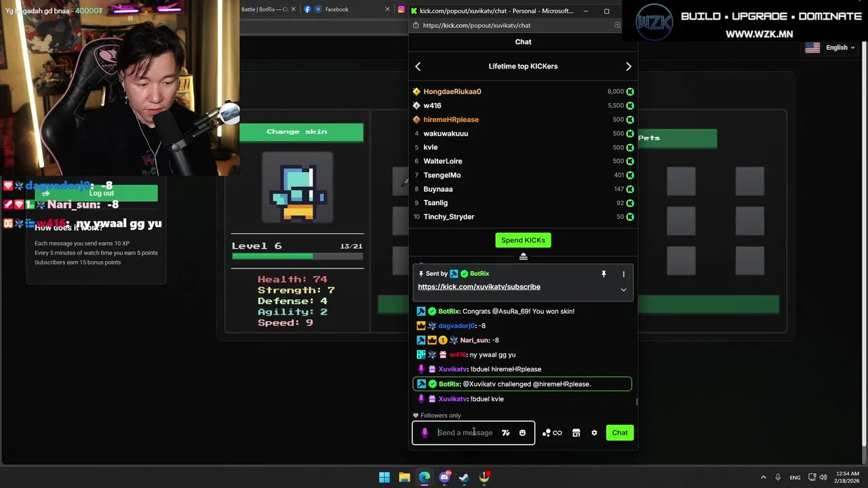868x488 pixels.
Task: Open File Explorer from taskbar
Action: [404, 477]
